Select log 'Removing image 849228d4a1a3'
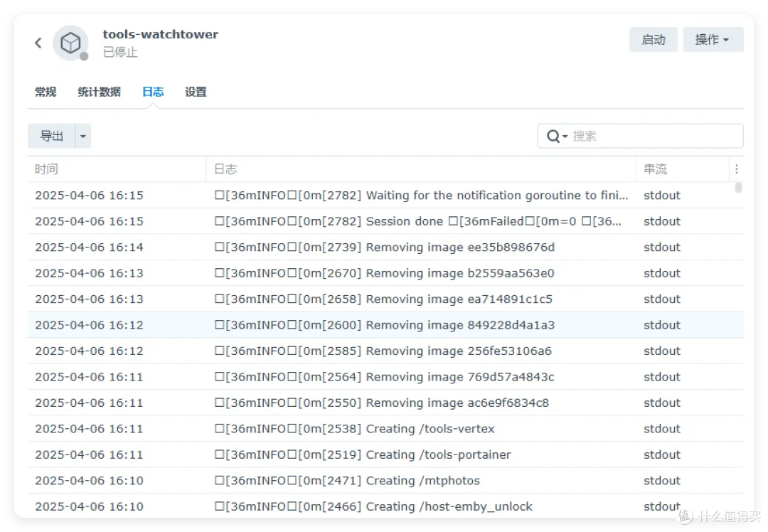 [385, 325]
